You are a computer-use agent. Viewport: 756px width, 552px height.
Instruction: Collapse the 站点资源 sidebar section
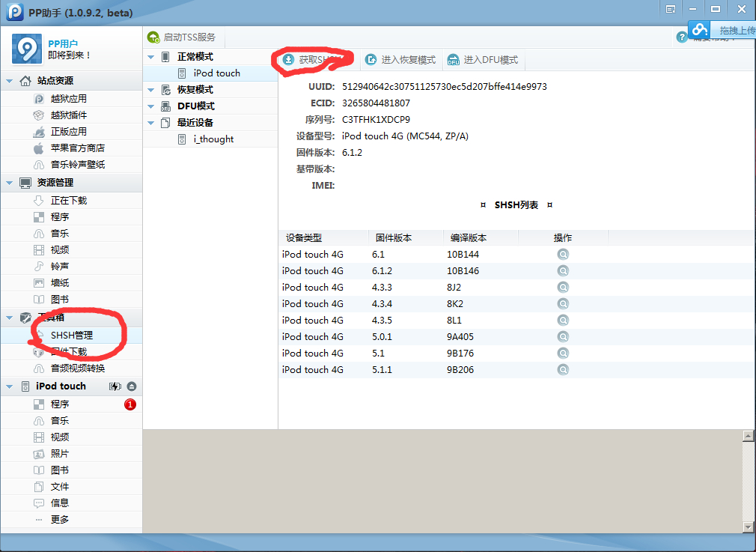click(9, 81)
